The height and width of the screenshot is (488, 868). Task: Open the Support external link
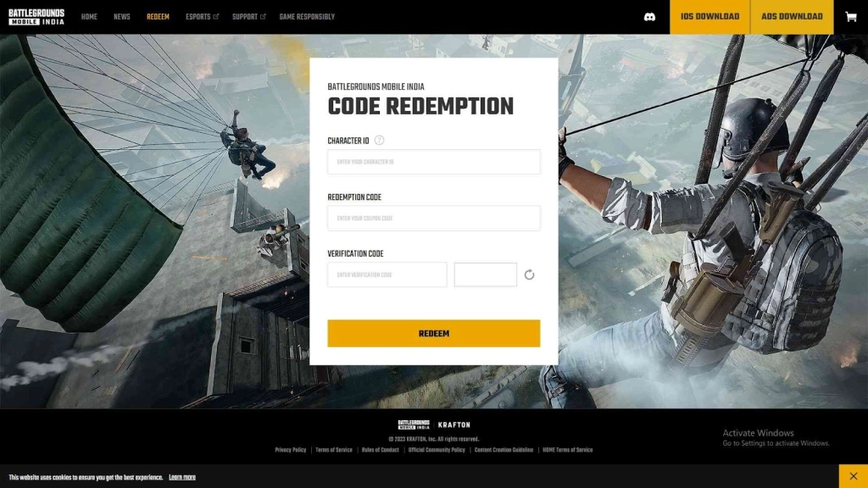[249, 17]
